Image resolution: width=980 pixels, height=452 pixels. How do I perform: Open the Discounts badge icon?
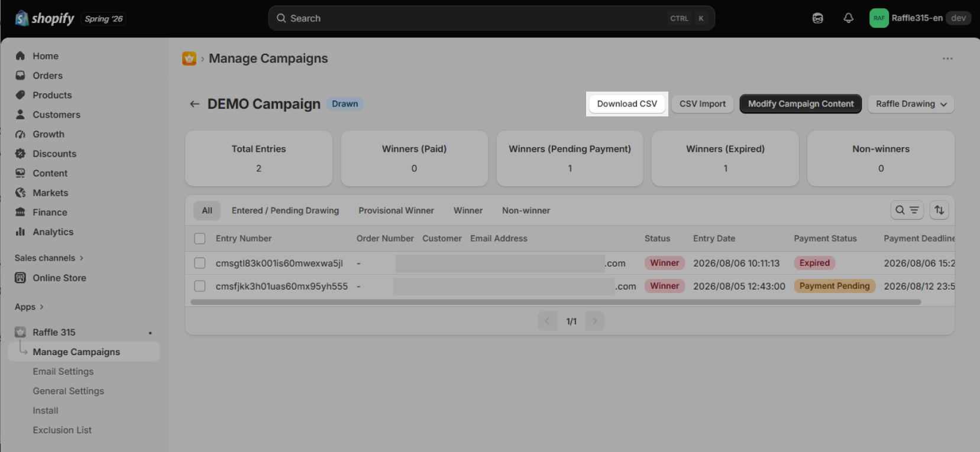click(x=21, y=154)
